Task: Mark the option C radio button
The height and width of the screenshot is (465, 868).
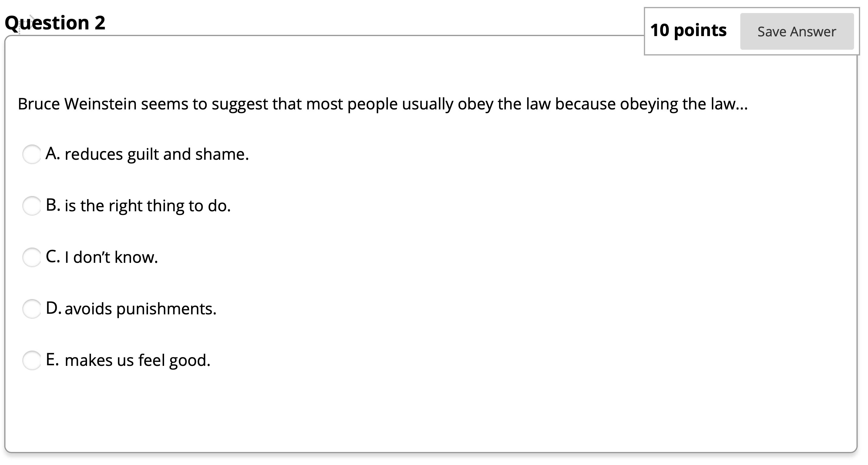Action: point(32,258)
